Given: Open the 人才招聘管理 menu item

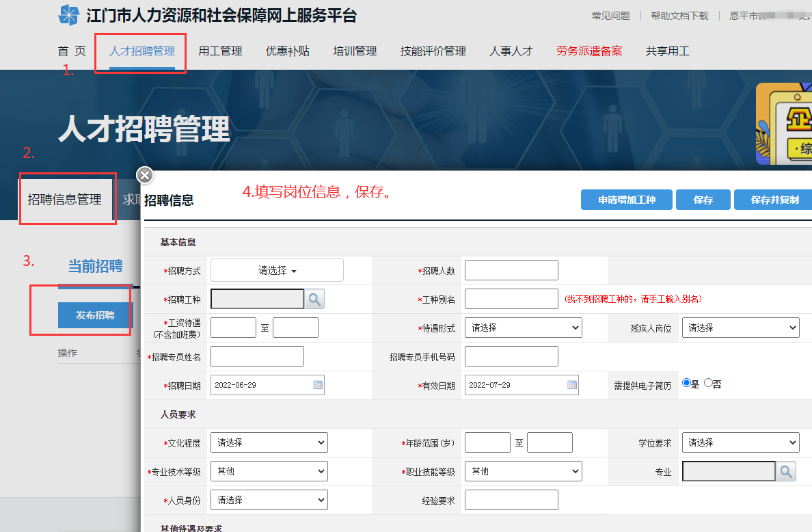Looking at the screenshot, I should [142, 51].
